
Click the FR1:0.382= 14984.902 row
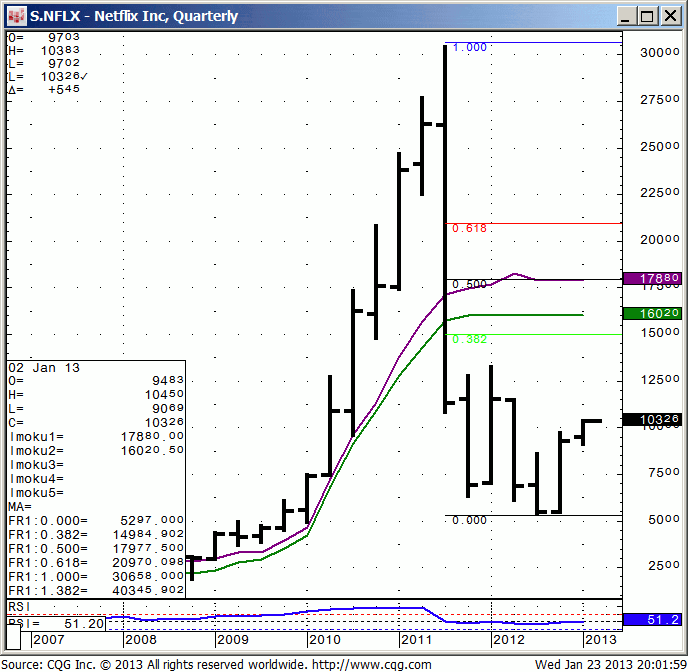(x=96, y=535)
